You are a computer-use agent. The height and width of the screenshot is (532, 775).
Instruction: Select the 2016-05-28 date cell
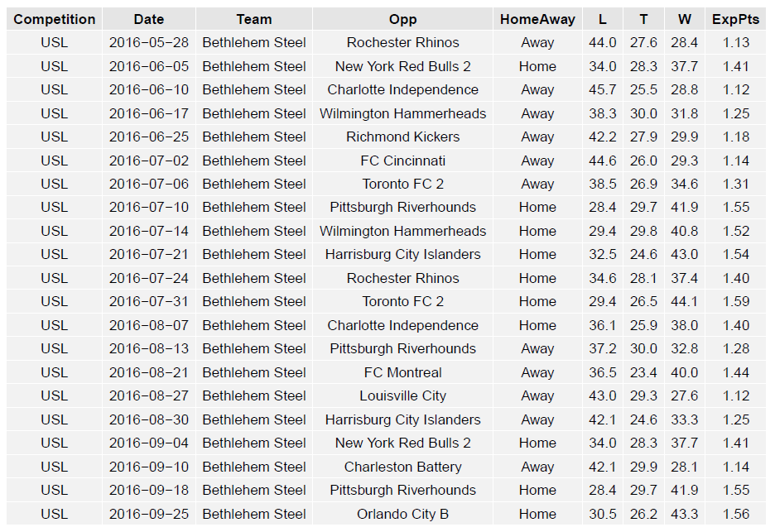148,42
